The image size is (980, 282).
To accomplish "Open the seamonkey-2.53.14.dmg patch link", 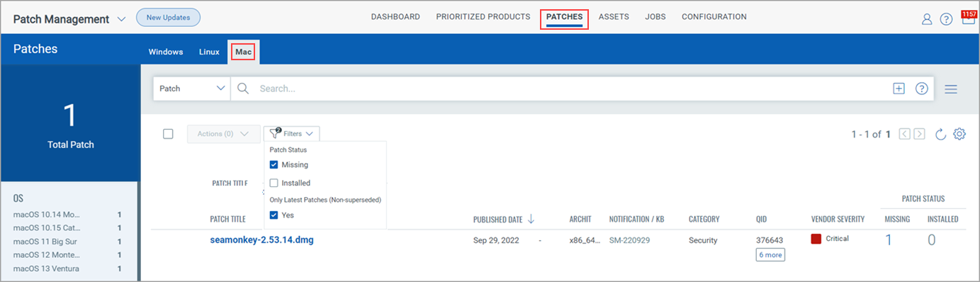I will pos(261,239).
